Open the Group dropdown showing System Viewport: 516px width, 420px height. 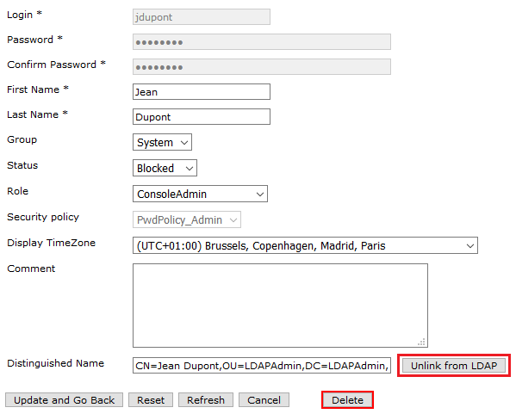pos(162,142)
